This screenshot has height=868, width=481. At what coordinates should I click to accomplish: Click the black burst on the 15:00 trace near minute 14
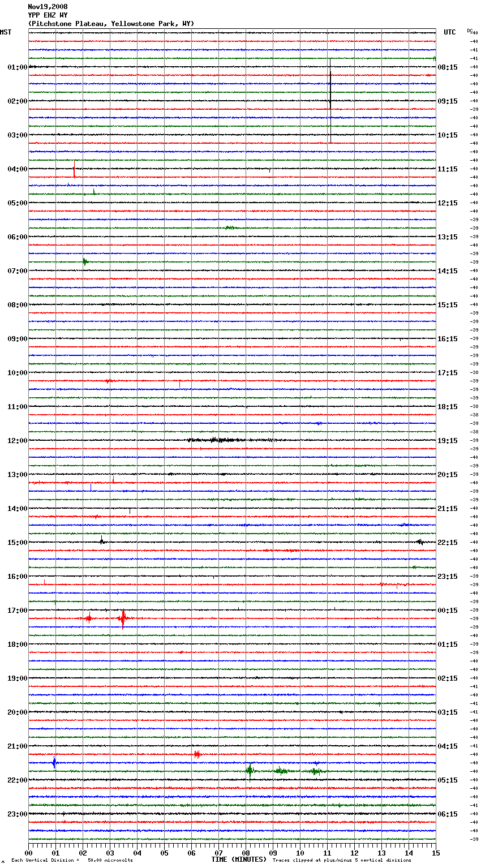(x=420, y=542)
